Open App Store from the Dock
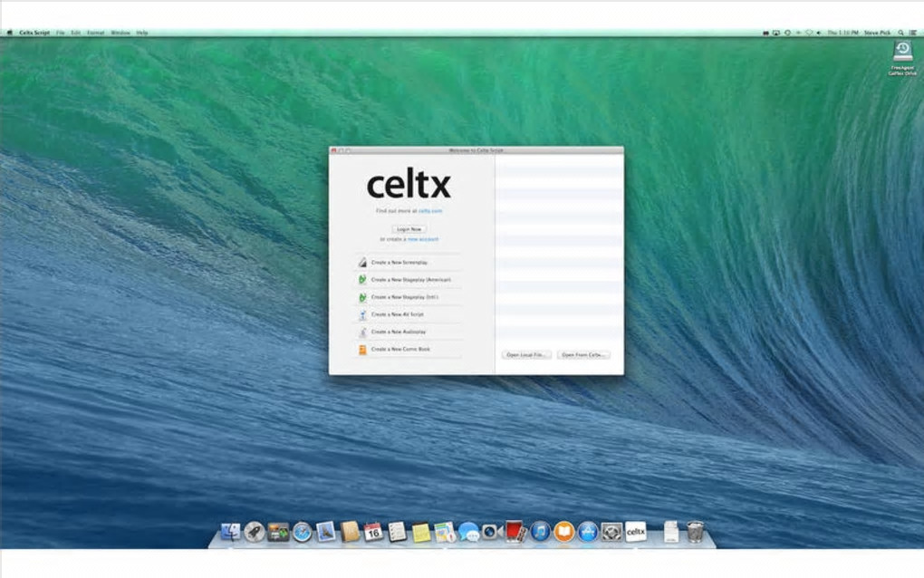The image size is (924, 578). 588,532
